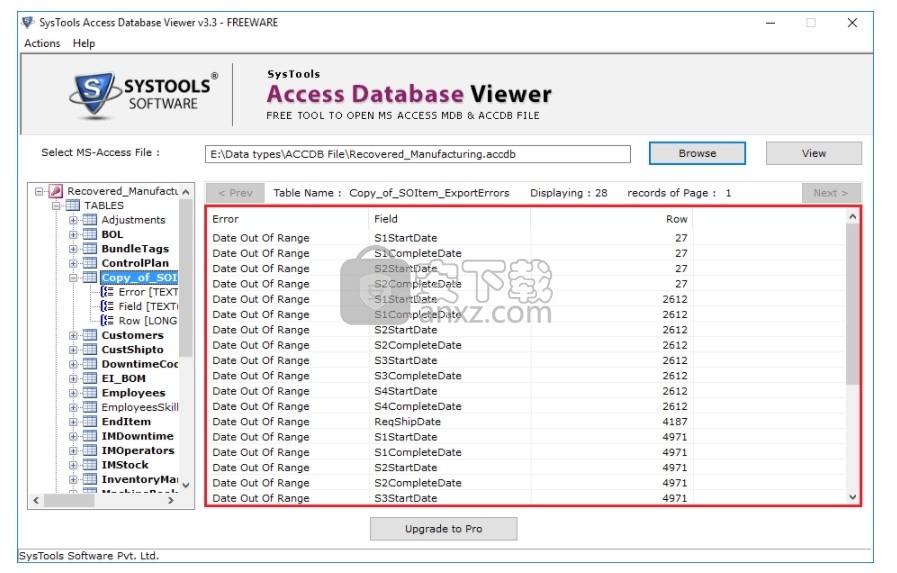This screenshot has width=897, height=573.
Task: Click the Row LONG column icon
Action: click(107, 321)
